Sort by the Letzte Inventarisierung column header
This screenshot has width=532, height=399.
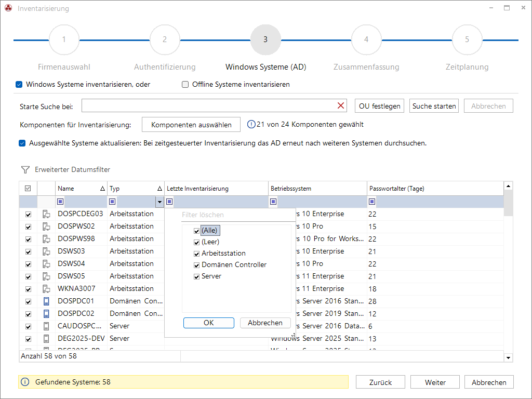(217, 188)
